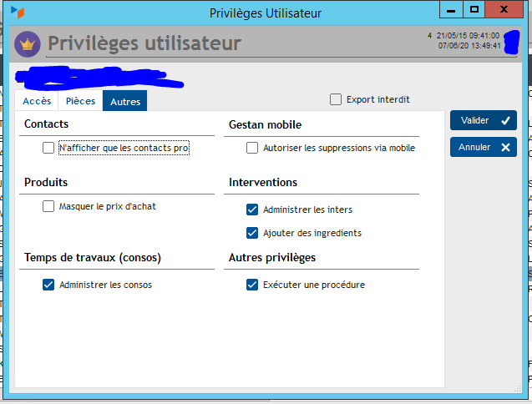
Task: Enable the Export interdit checkbox
Action: click(x=336, y=99)
